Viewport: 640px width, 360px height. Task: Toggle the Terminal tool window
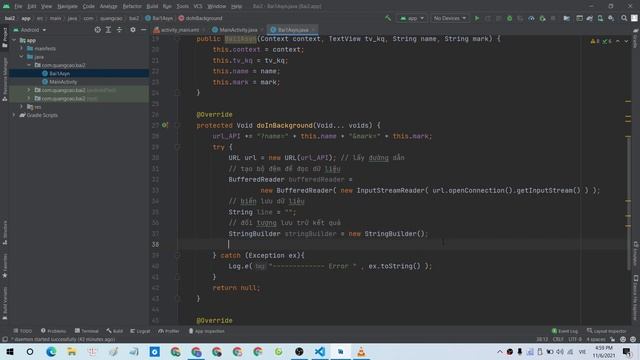(x=87, y=331)
